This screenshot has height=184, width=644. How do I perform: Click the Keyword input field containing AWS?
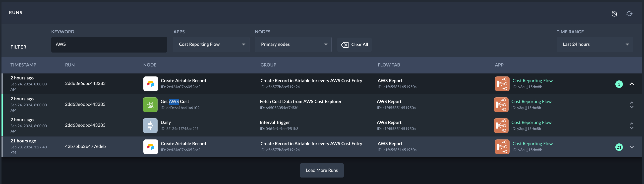[x=109, y=45]
